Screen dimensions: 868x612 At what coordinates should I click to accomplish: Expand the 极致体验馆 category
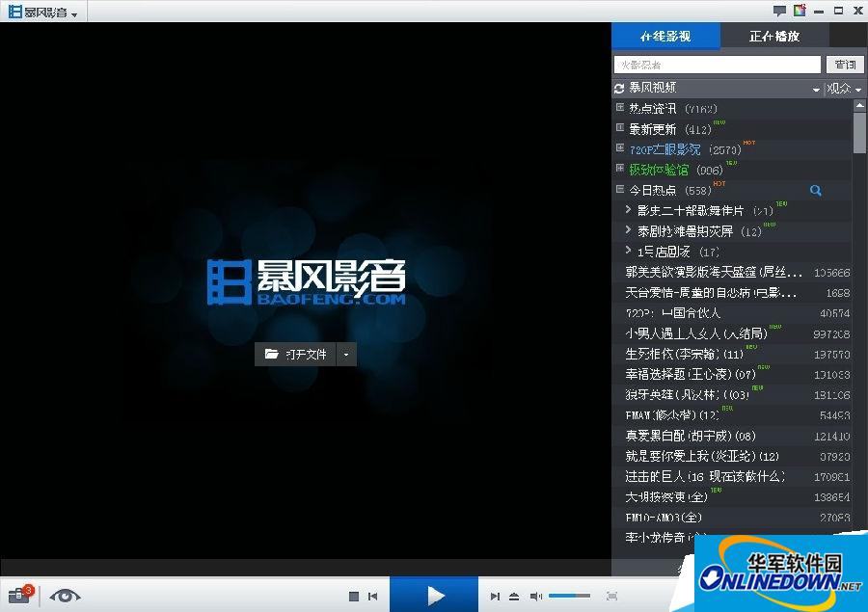click(620, 169)
